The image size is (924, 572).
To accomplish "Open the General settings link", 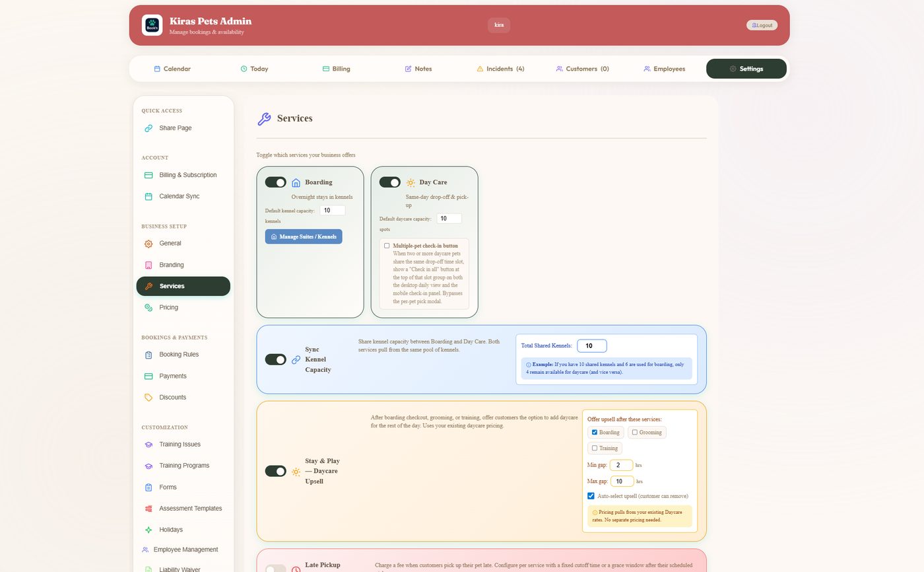I will [183, 244].
